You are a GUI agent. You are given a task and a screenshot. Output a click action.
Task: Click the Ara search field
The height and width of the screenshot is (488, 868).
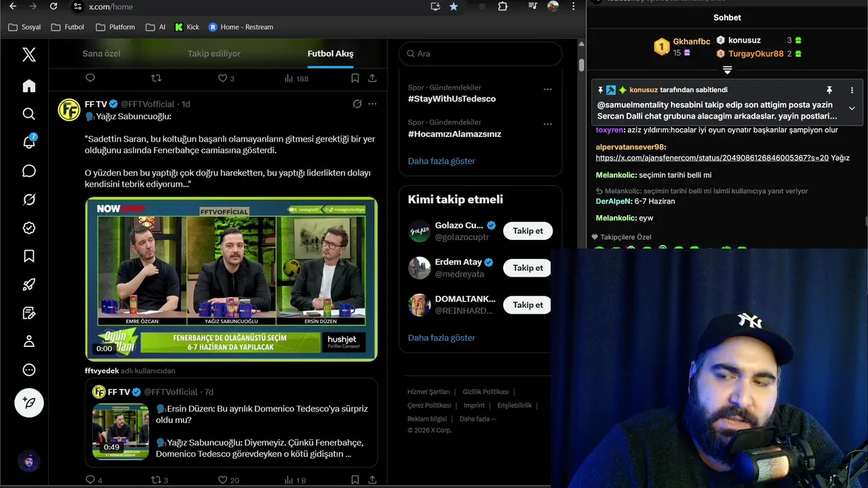coord(480,54)
